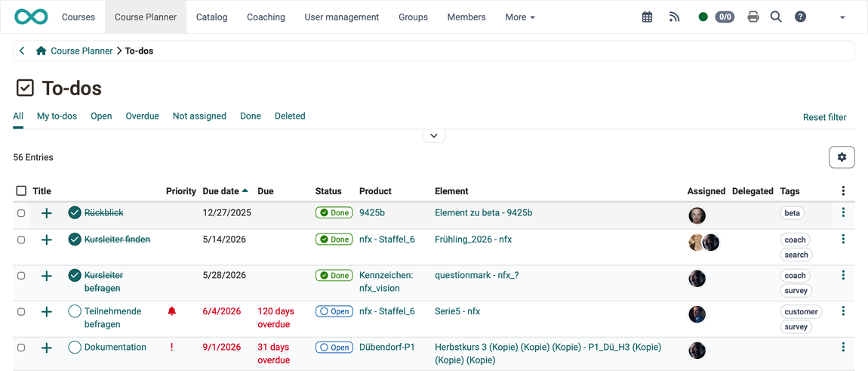This screenshot has height=371, width=868.
Task: Mark Teilnehmende befragen as done
Action: pyautogui.click(x=75, y=311)
